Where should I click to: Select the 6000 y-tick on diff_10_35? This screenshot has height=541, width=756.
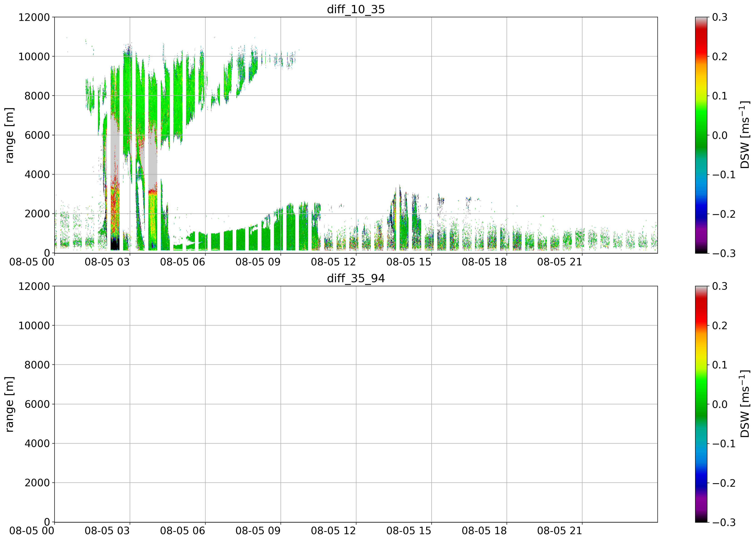pos(37,135)
